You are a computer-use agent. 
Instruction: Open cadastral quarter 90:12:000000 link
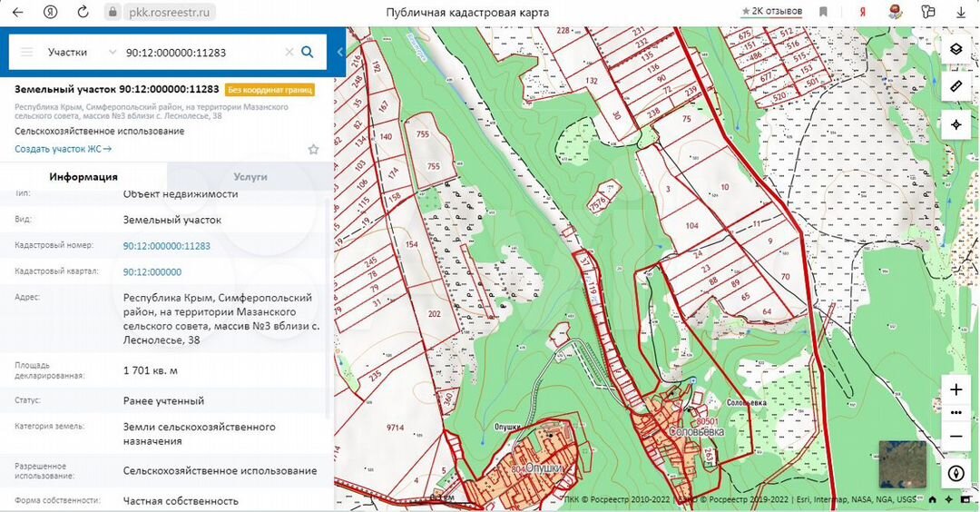[152, 272]
